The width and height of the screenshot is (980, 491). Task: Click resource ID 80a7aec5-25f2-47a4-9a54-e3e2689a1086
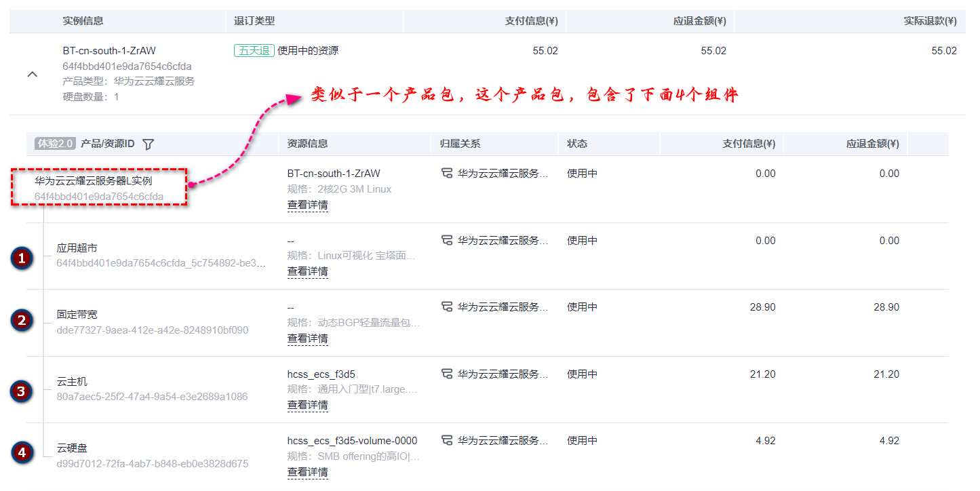[153, 397]
